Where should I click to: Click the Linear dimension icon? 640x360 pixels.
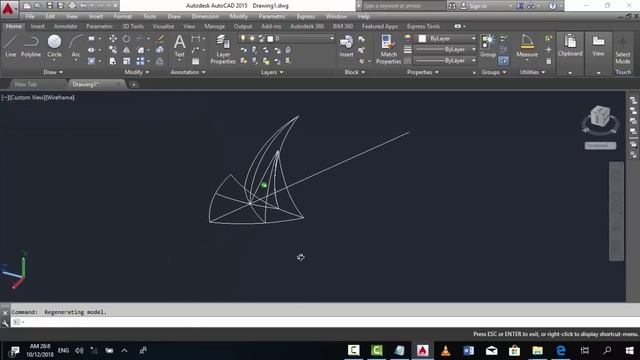tap(196, 39)
